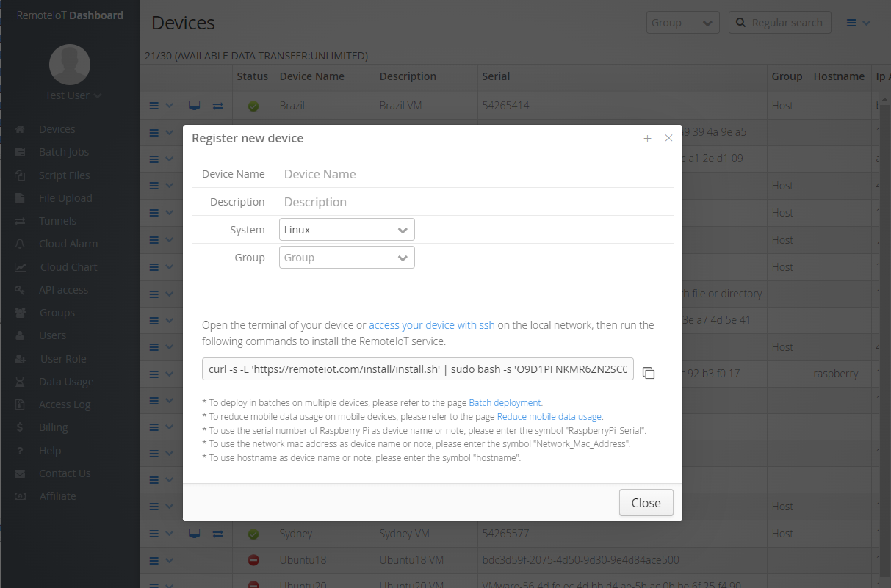The width and height of the screenshot is (891, 588).
Task: Click serial number 54265577
Action: [505, 533]
